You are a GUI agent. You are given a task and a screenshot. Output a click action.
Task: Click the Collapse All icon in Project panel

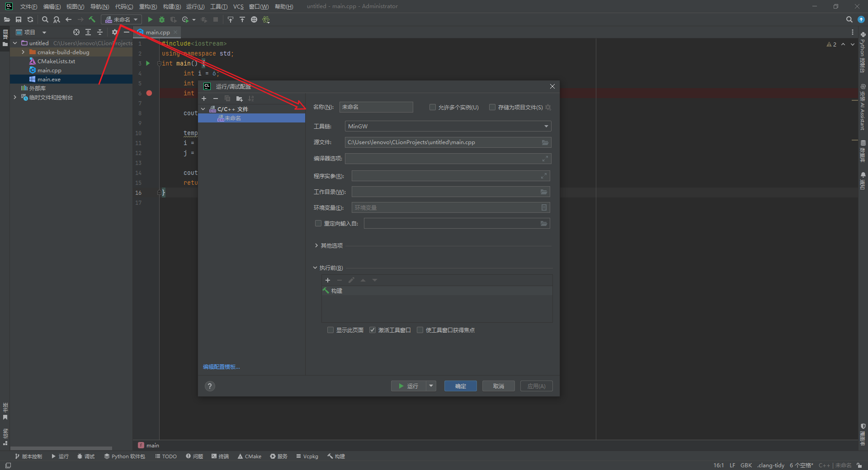point(99,32)
